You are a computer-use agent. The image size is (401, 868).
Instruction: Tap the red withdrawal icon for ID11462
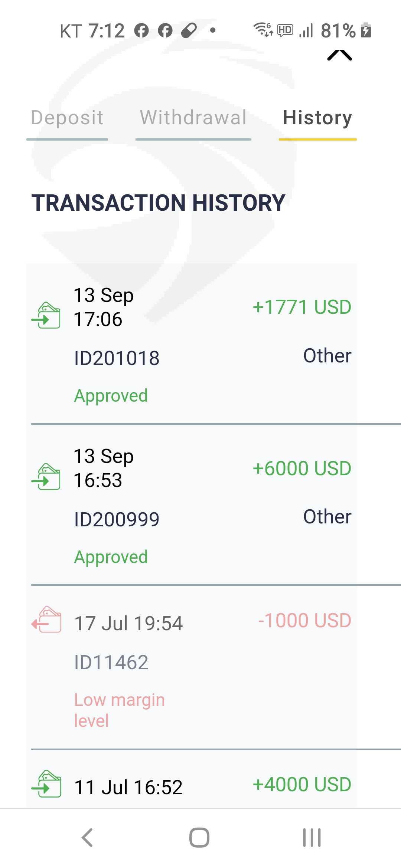point(46,619)
